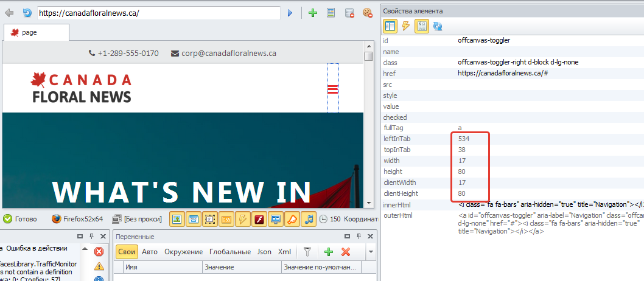
Task: Toggle the orange megaphone button in the status bar
Action: click(x=292, y=220)
